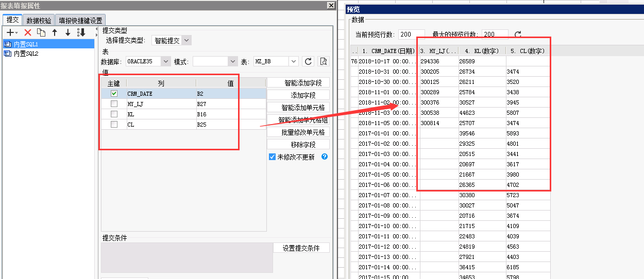
Task: Click the KL(数字) preview column header
Action: [x=482, y=51]
